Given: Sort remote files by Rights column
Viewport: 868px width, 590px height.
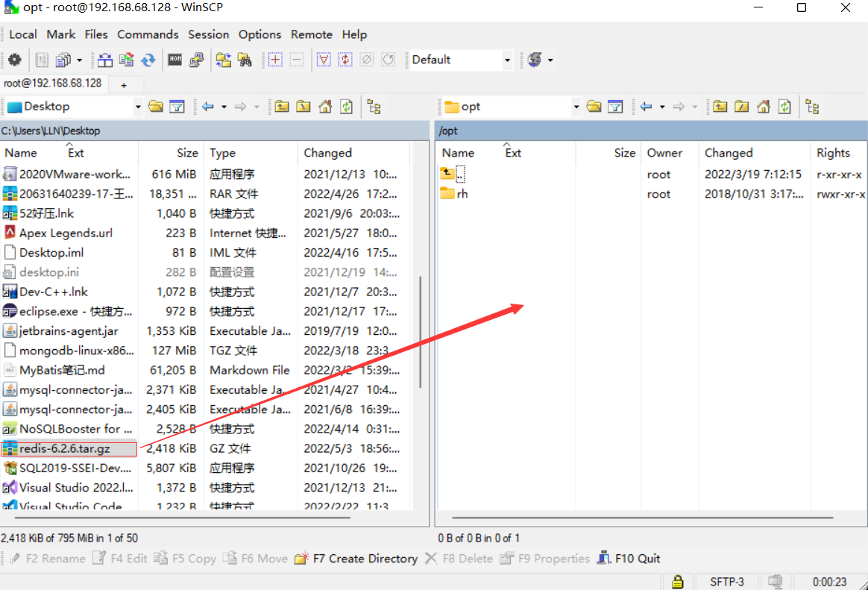Looking at the screenshot, I should [x=837, y=153].
